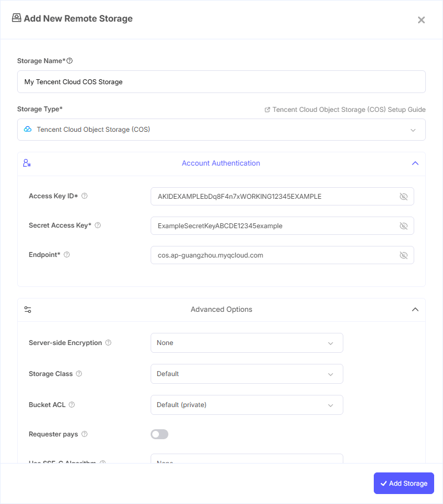This screenshot has height=504, width=443.
Task: Click help icon beside Secret Access Key
Action: click(x=98, y=225)
